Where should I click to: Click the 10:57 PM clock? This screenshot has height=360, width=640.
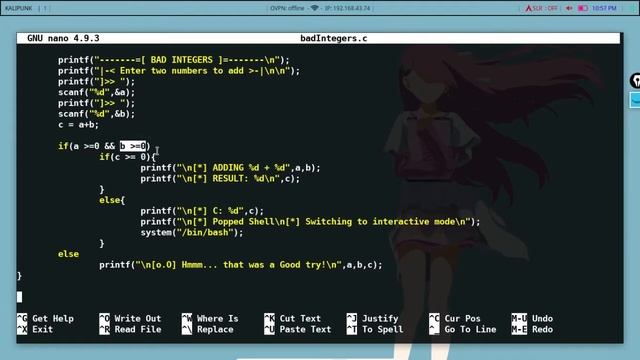click(x=604, y=8)
